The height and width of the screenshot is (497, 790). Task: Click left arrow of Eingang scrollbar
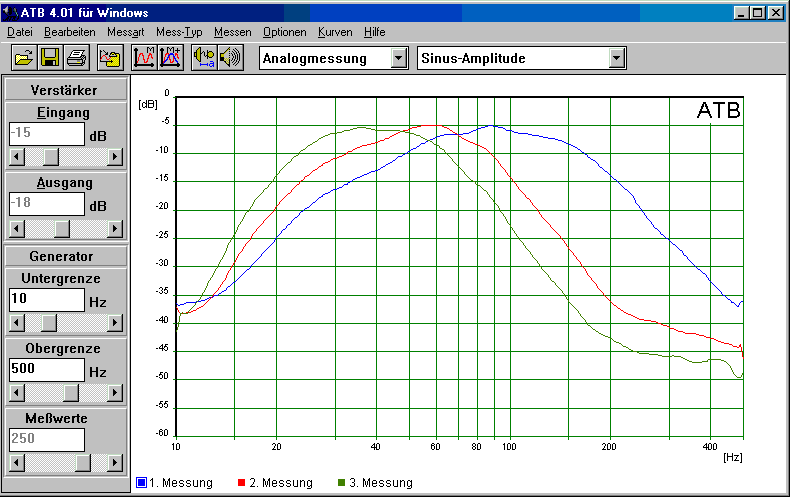click(15, 157)
